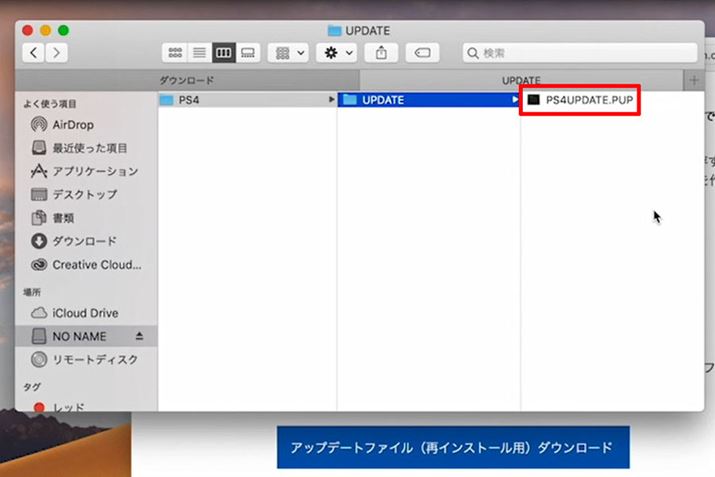Click the Share toolbar icon

tap(381, 52)
